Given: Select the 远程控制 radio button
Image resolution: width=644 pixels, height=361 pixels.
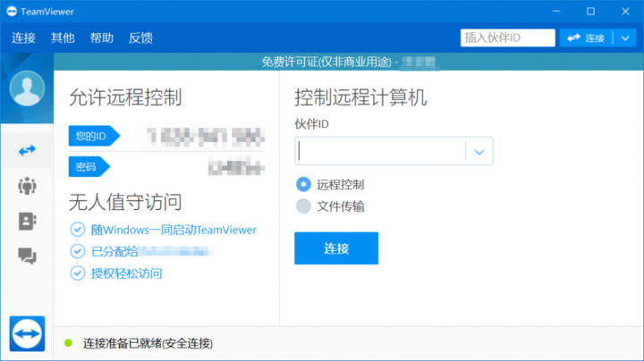Looking at the screenshot, I should (303, 184).
